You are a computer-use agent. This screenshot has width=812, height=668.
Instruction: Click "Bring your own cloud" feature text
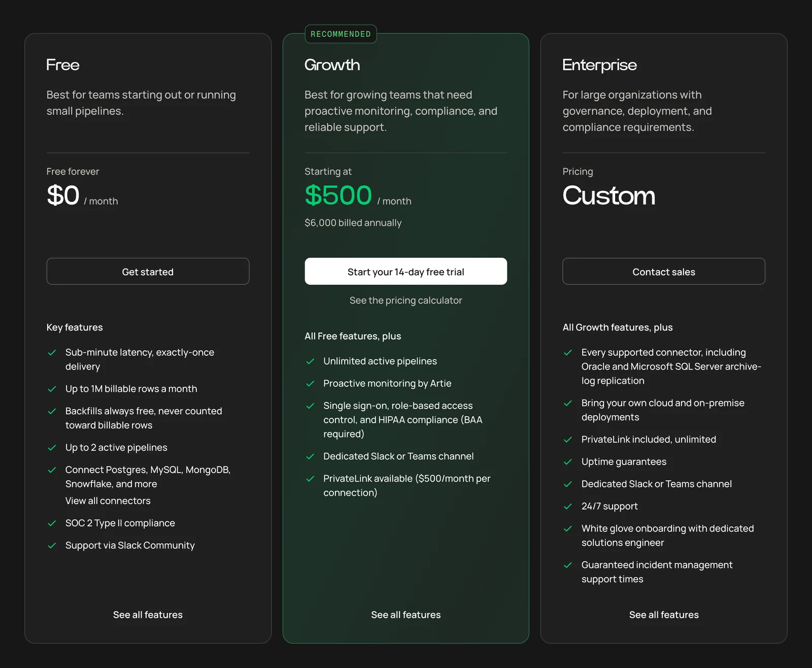[663, 410]
